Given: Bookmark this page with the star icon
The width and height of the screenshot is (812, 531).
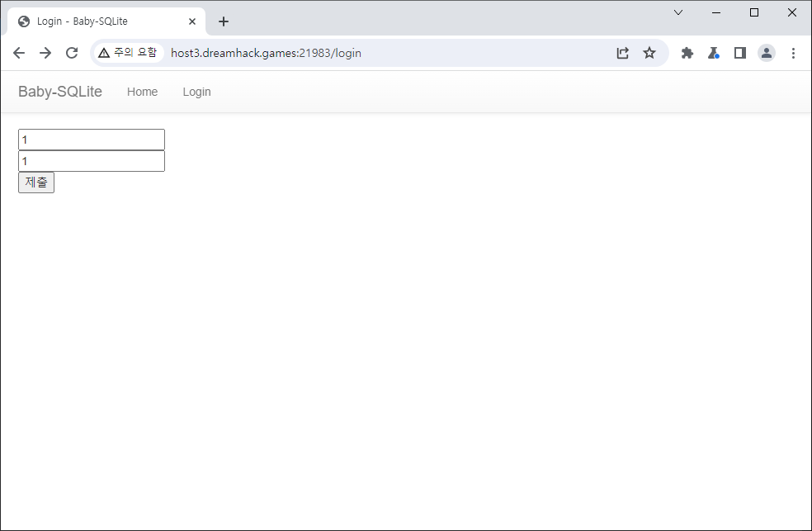Looking at the screenshot, I should coord(649,53).
